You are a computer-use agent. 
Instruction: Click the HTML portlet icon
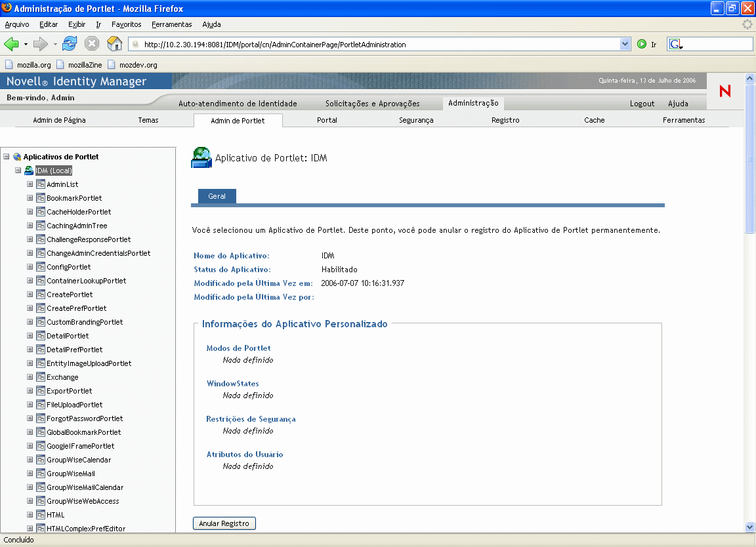(x=41, y=515)
